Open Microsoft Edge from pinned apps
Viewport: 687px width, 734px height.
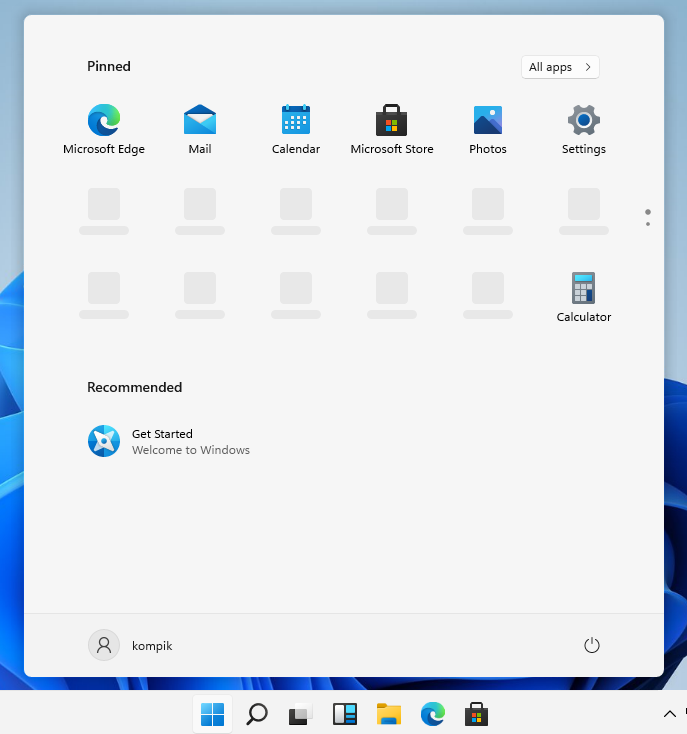104,130
